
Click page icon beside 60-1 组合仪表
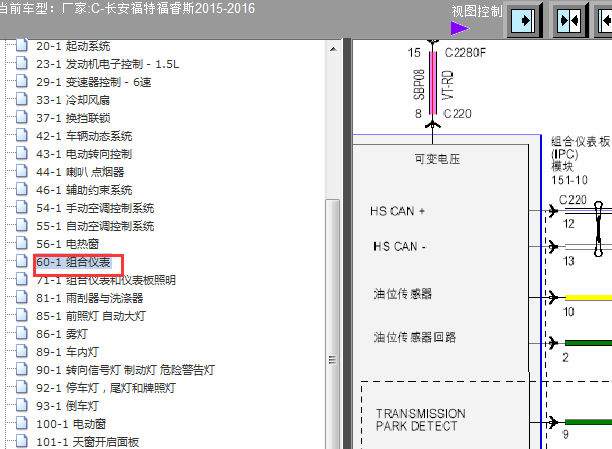coord(22,261)
